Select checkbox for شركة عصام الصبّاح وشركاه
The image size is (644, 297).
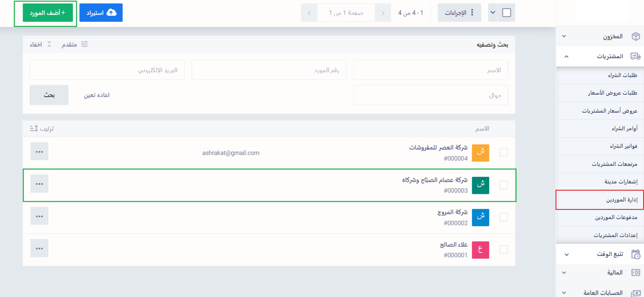coord(503,185)
